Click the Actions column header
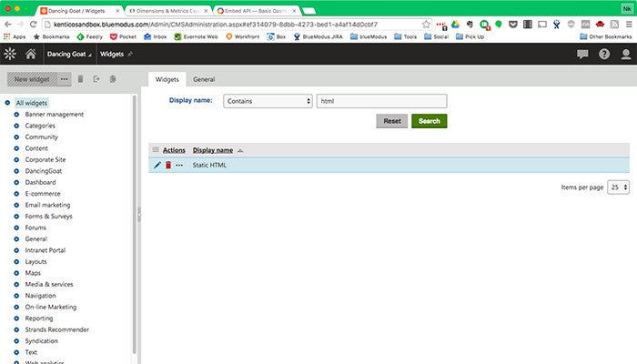Image resolution: width=637 pixels, height=364 pixels. (x=174, y=150)
